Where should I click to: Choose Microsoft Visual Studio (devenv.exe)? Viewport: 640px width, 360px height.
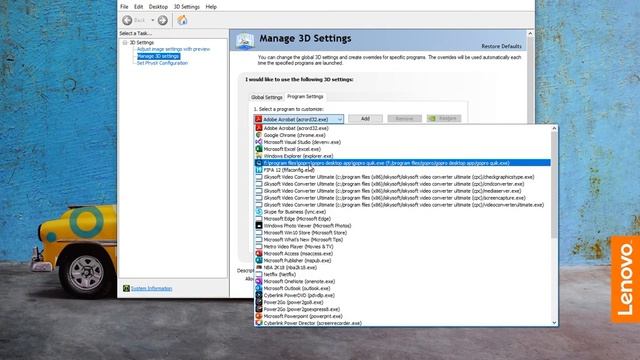pos(402,142)
